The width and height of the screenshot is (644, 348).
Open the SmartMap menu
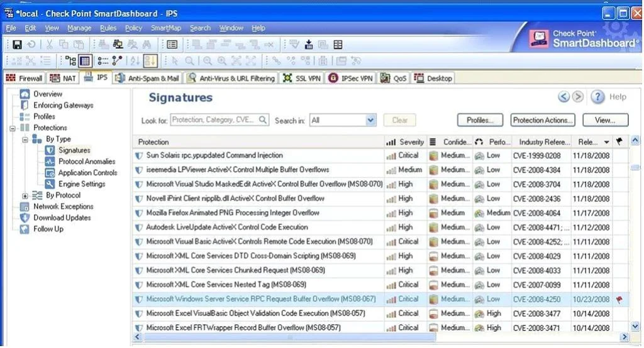click(x=166, y=28)
